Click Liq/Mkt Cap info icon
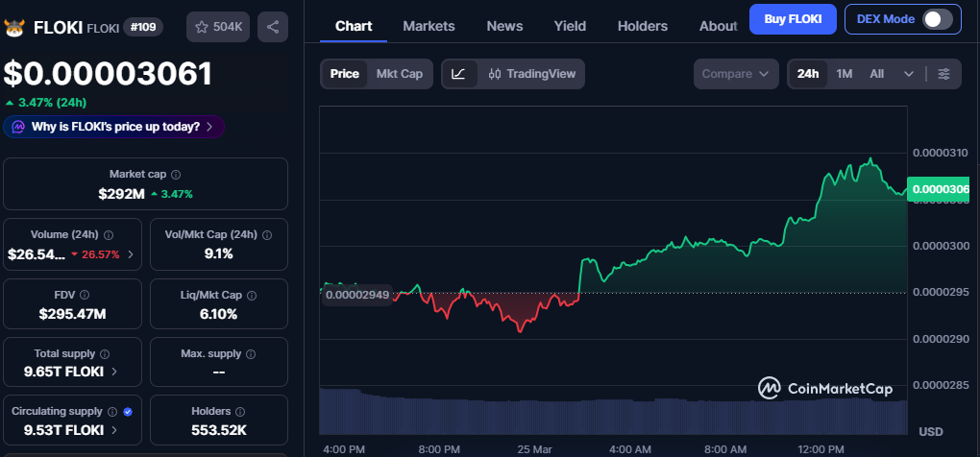Viewport: 980px width, 457px height. point(252,295)
